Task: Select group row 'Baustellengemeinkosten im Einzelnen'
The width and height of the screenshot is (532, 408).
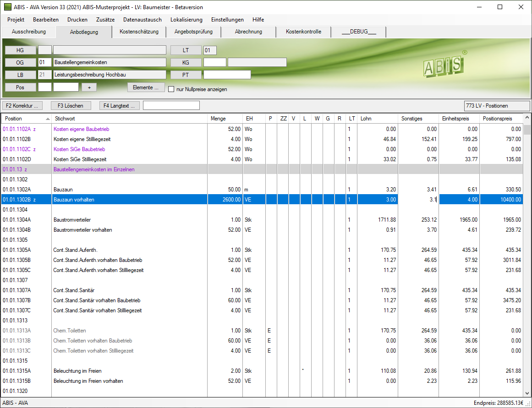Action: 262,169
